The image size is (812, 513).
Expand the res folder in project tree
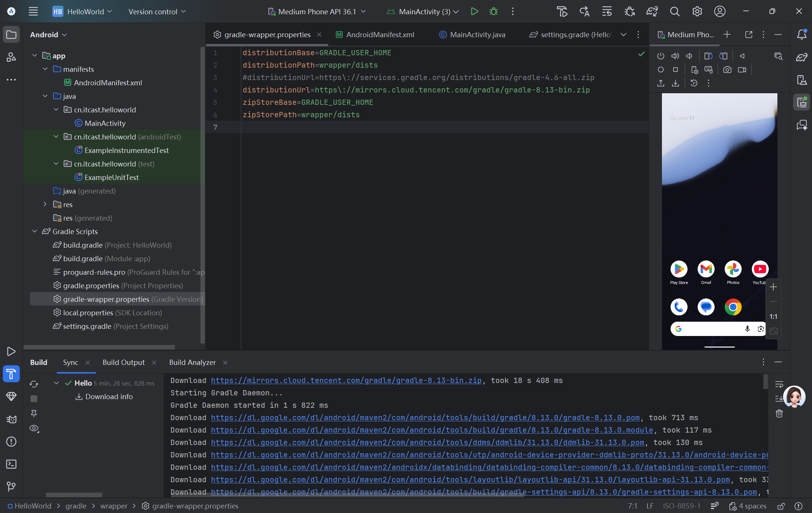click(x=45, y=204)
